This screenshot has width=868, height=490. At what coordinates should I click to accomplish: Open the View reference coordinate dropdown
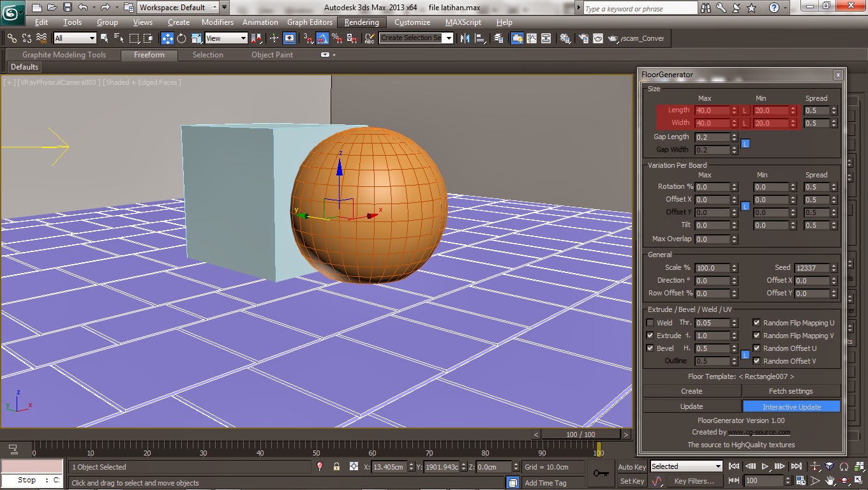click(x=225, y=38)
